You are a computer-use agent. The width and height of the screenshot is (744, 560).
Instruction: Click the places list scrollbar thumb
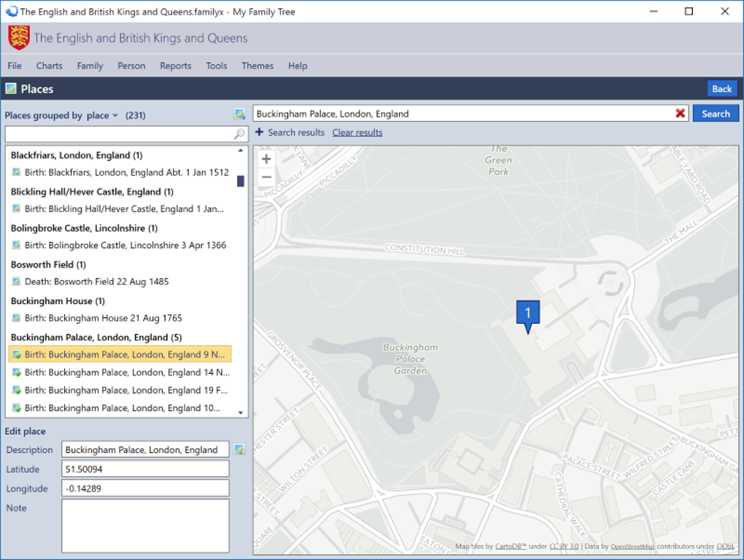tap(241, 181)
